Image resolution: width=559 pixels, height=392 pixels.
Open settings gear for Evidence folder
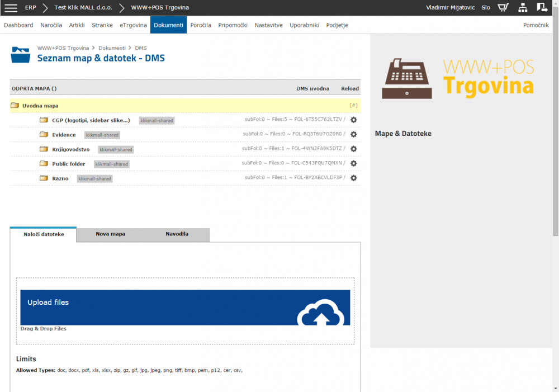click(x=353, y=135)
